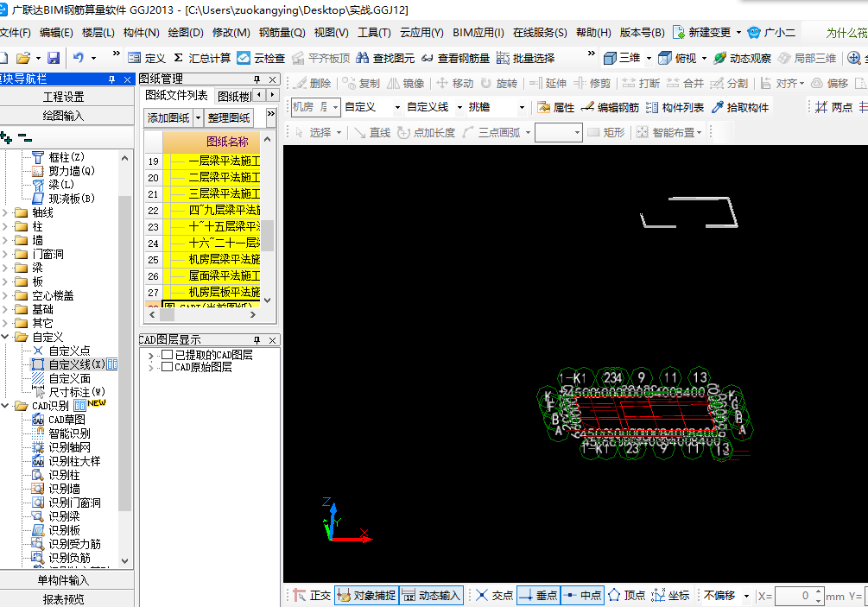
Task: Check 已提取的CAD图层 checkbox
Action: (168, 355)
